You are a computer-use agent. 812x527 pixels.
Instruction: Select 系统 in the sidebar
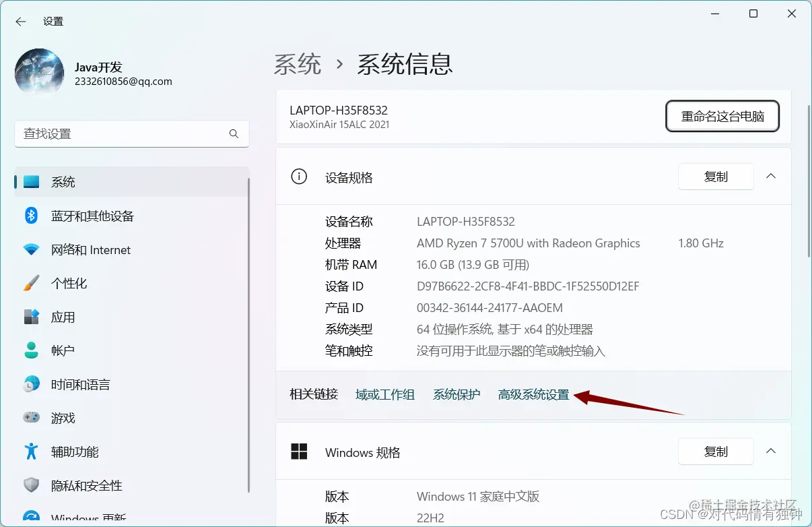pyautogui.click(x=131, y=182)
